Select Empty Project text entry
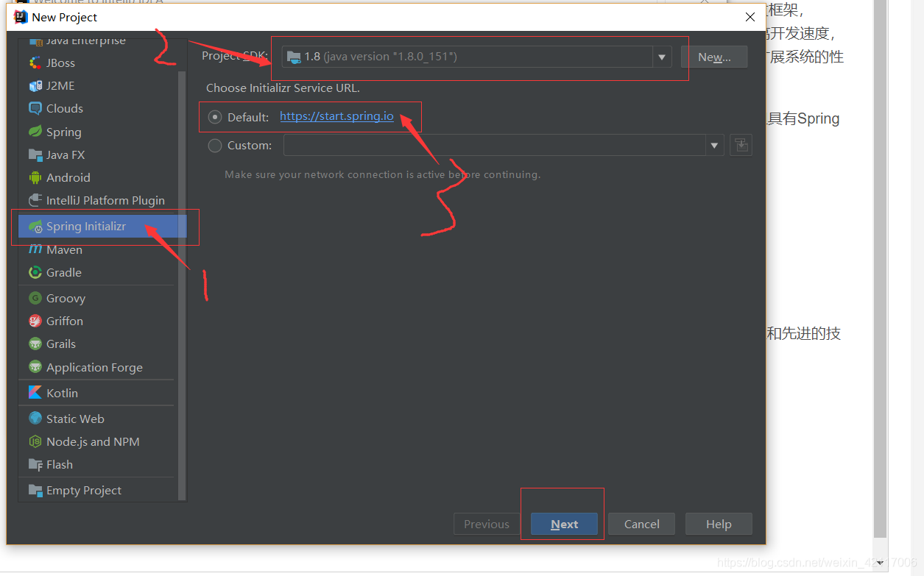This screenshot has height=576, width=924. (84, 491)
